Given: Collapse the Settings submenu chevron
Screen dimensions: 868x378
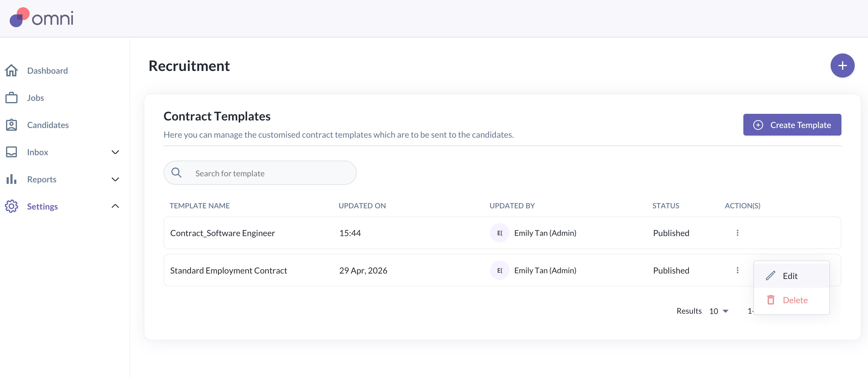Looking at the screenshot, I should [115, 206].
